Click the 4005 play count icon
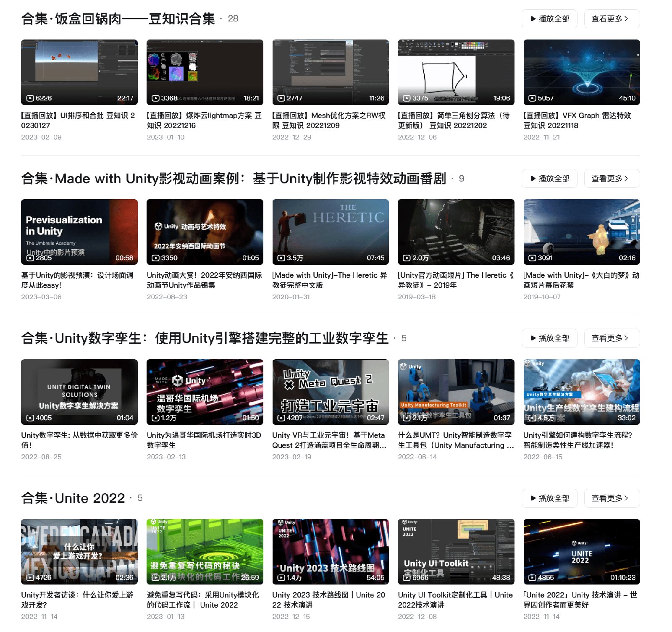The height and width of the screenshot is (632, 672). pos(30,418)
